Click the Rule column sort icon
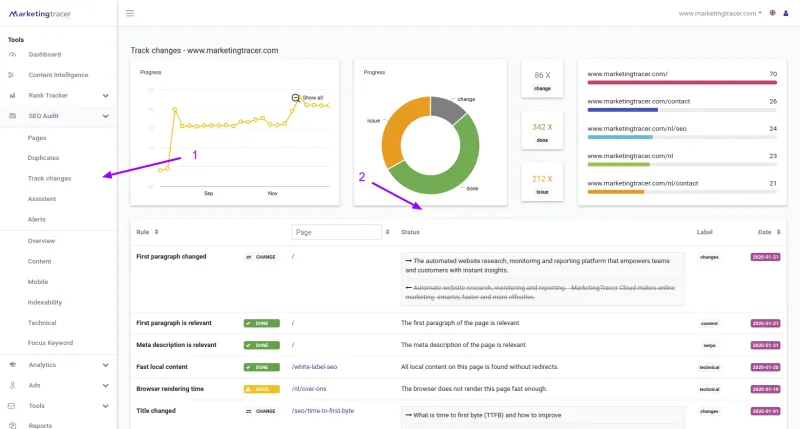Screen dimensions: 800x429 point(156,232)
